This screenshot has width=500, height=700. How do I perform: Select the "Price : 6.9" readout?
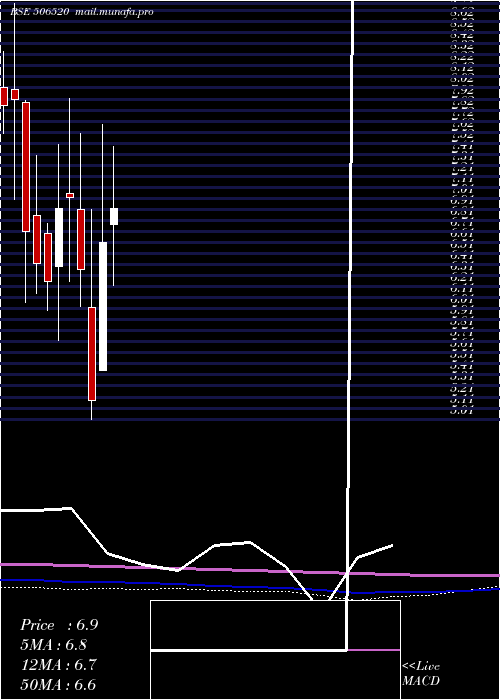(x=59, y=625)
